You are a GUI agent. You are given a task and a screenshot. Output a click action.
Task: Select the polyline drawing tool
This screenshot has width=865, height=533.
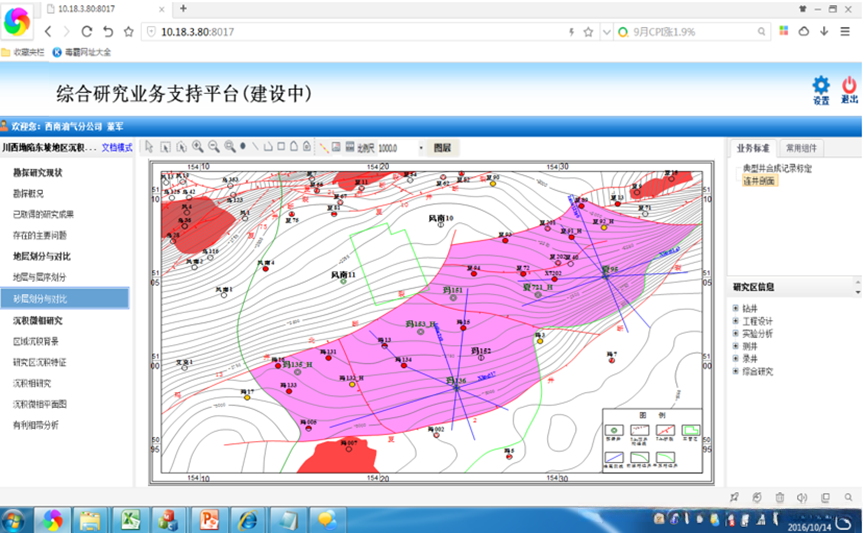coord(268,147)
